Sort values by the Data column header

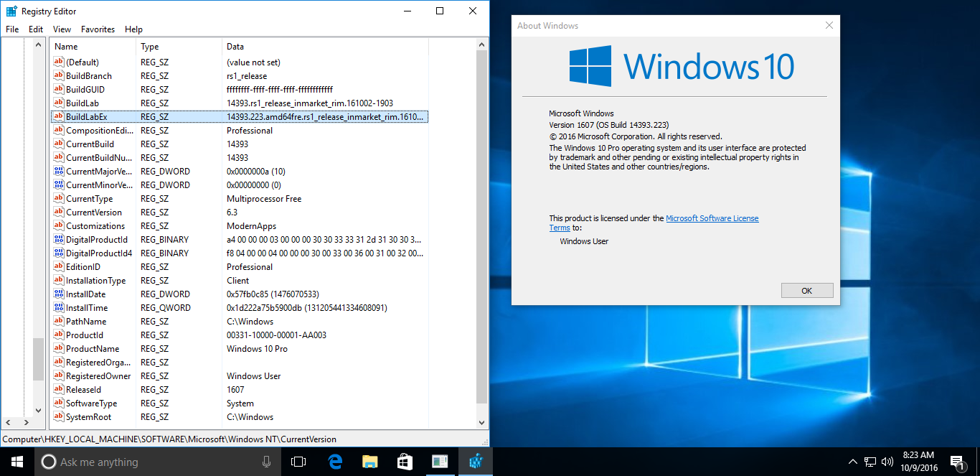point(326,47)
